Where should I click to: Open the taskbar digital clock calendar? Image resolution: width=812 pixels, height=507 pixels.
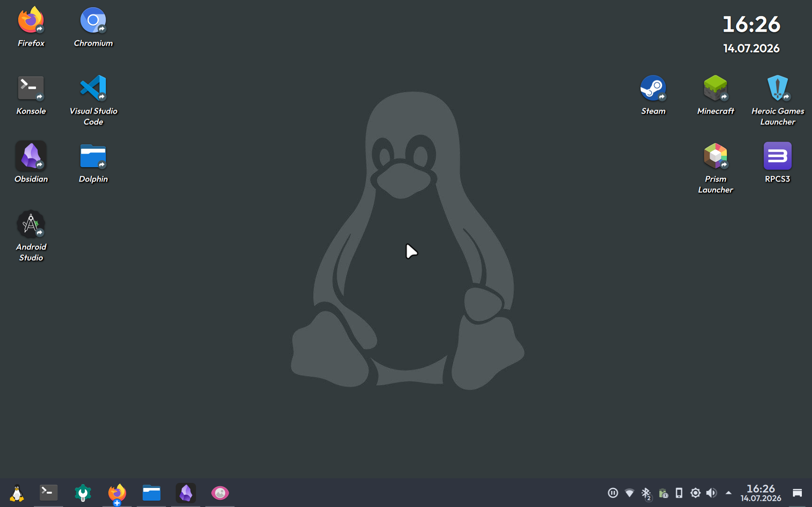coord(760,493)
